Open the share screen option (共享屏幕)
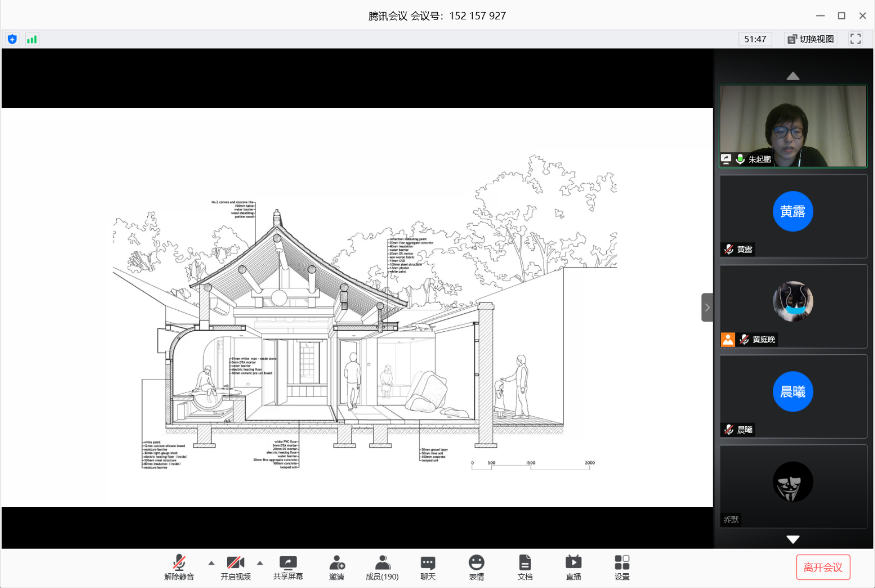Screen dimensions: 875x588 (288, 563)
